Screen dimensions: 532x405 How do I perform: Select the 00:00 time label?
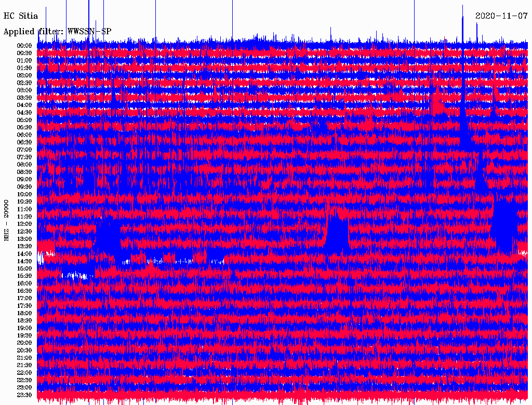tap(24, 46)
